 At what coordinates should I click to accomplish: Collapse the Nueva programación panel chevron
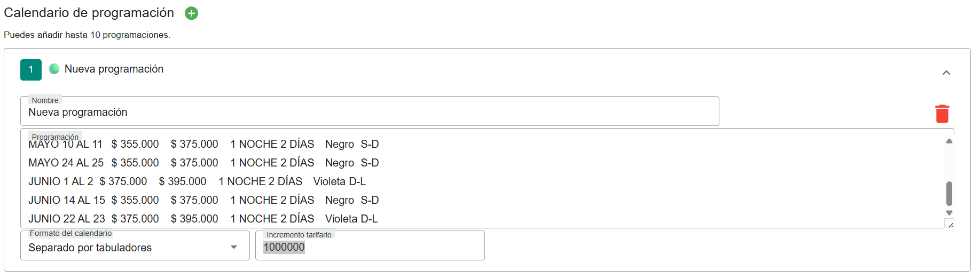(946, 73)
